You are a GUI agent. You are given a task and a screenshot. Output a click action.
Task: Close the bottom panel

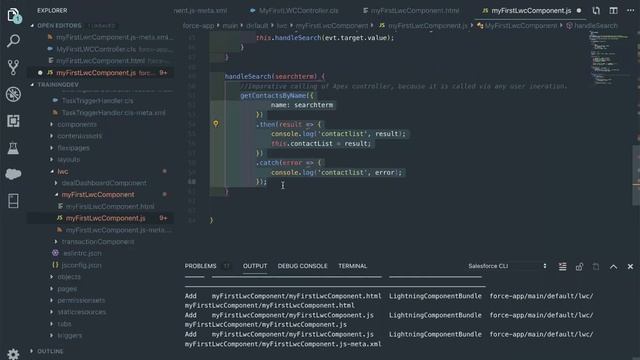click(x=630, y=267)
